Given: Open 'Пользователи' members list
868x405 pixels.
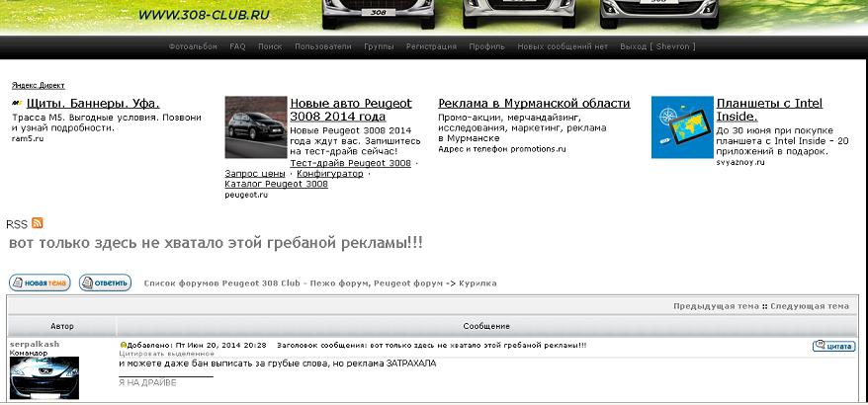Looking at the screenshot, I should (322, 46).
